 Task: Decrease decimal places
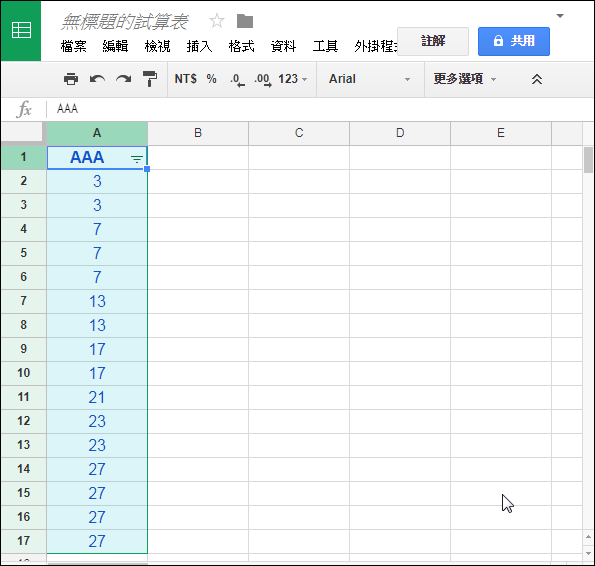pos(237,80)
